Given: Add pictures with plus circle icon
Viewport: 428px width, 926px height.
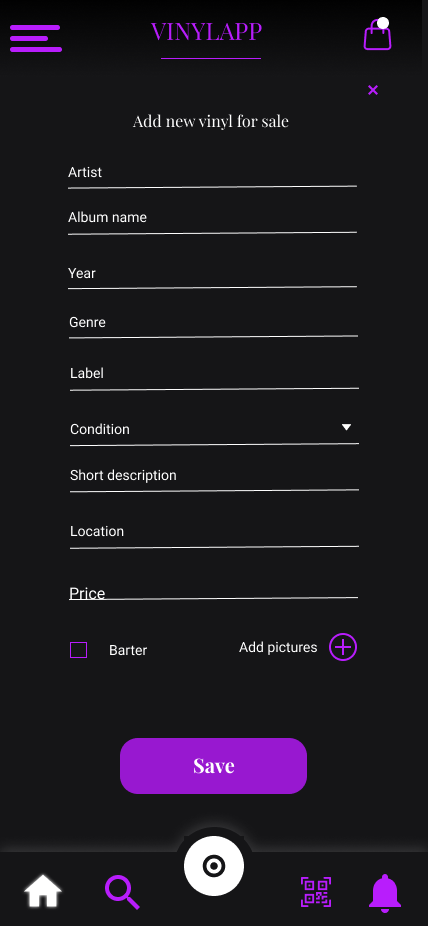Looking at the screenshot, I should [343, 647].
